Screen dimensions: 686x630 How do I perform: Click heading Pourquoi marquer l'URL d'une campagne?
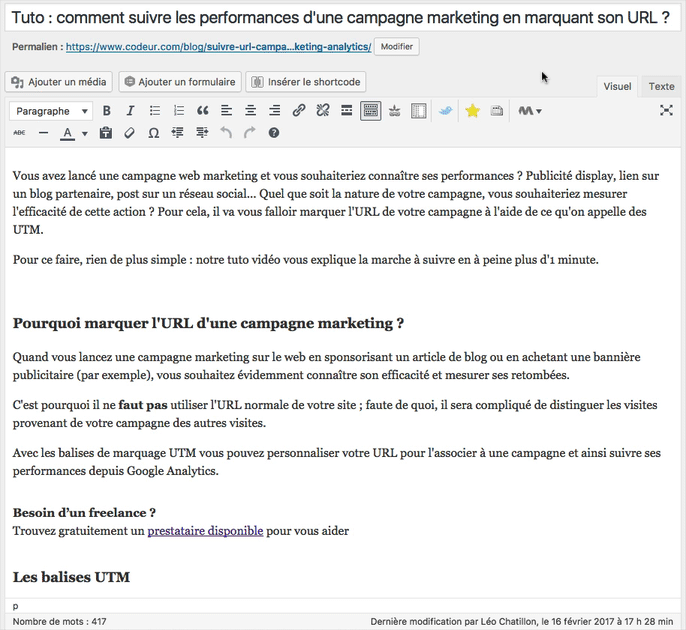click(208, 323)
